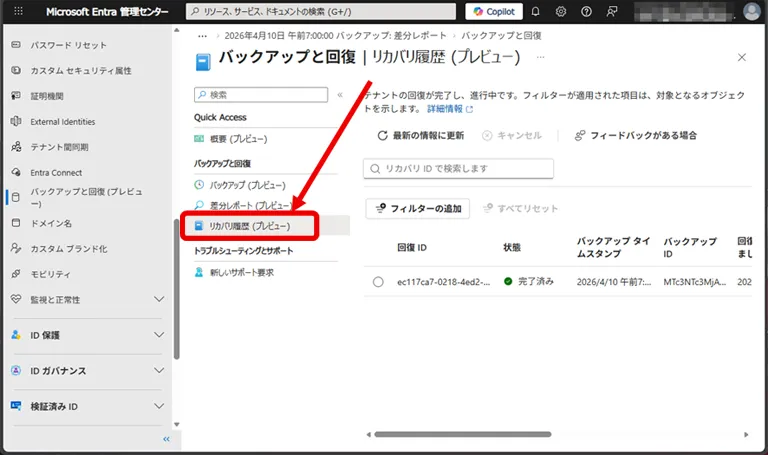This screenshot has height=455, width=768.
Task: Click the ID ガバナンス section icon
Action: click(16, 371)
